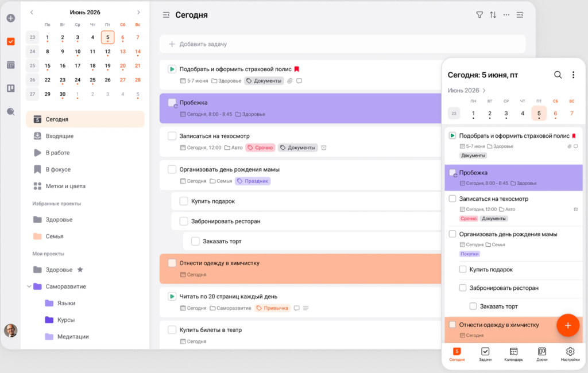Click the attachment paperclip on desktop страховой полис task
Image resolution: width=588 pixels, height=373 pixels.
[290, 81]
